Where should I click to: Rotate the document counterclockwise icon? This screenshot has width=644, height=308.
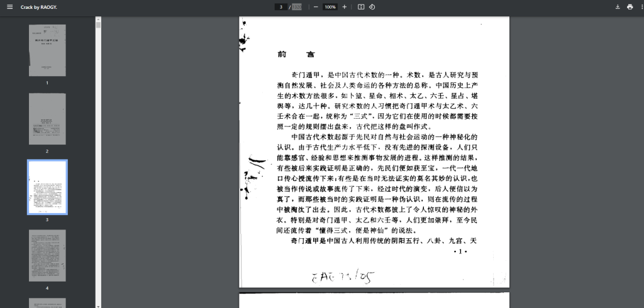pos(372,7)
